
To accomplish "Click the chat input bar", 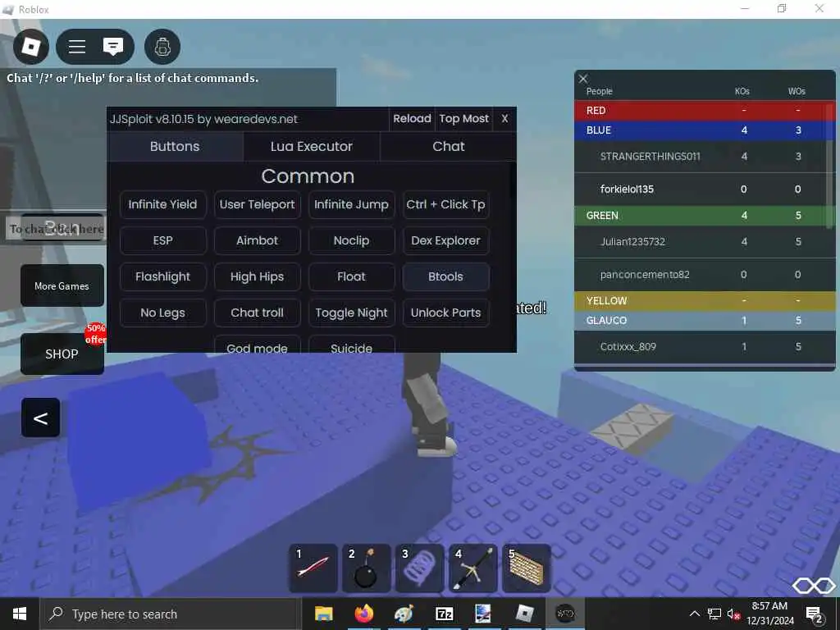I will (56, 229).
